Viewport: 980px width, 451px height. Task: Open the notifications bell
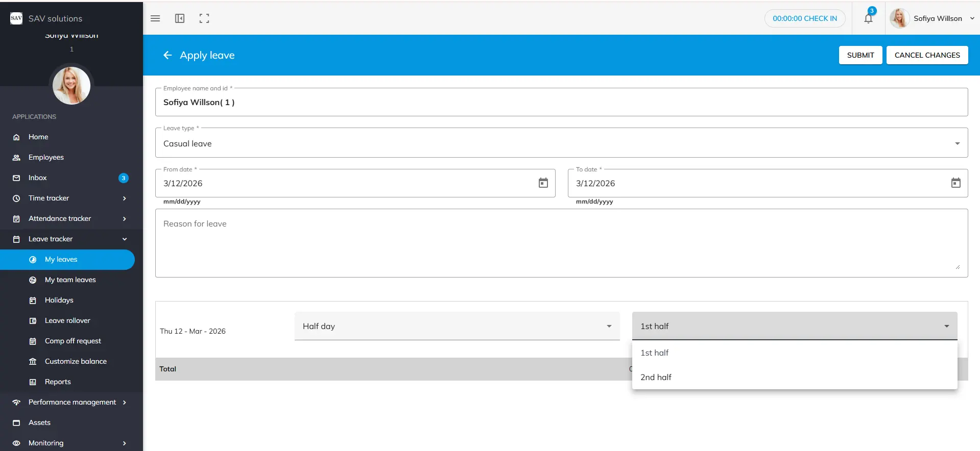coord(868,18)
